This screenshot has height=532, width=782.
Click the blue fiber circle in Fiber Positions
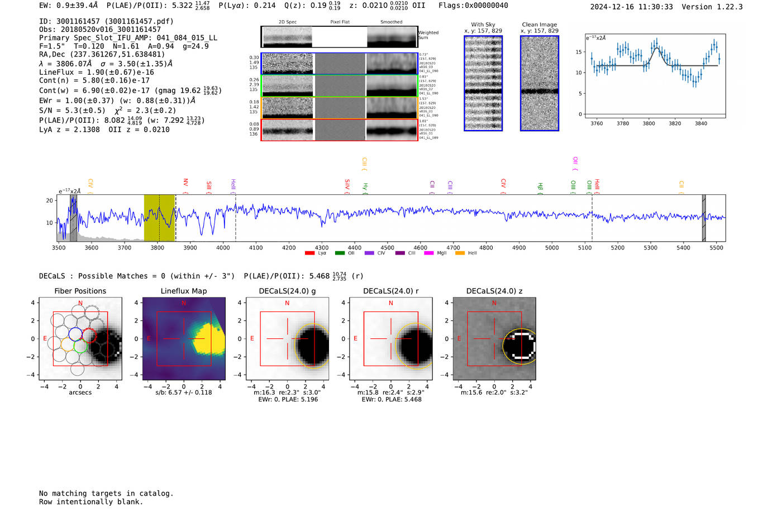[75, 334]
